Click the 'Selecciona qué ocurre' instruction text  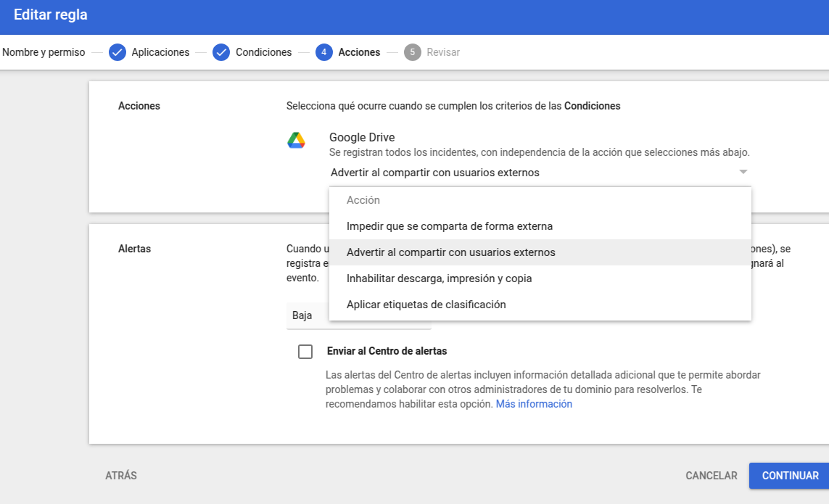tap(453, 106)
